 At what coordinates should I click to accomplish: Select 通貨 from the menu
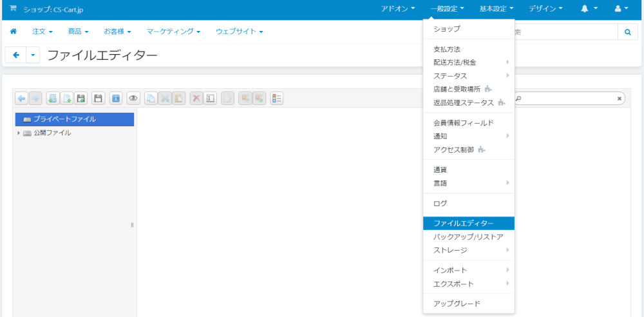tap(469, 169)
